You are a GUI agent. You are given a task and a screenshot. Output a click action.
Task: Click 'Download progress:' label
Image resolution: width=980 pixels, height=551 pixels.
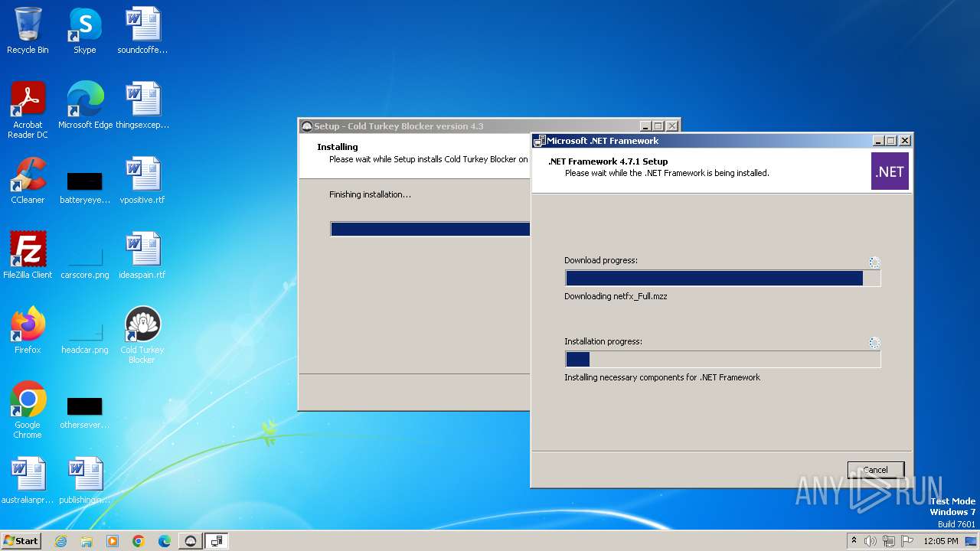(x=601, y=260)
